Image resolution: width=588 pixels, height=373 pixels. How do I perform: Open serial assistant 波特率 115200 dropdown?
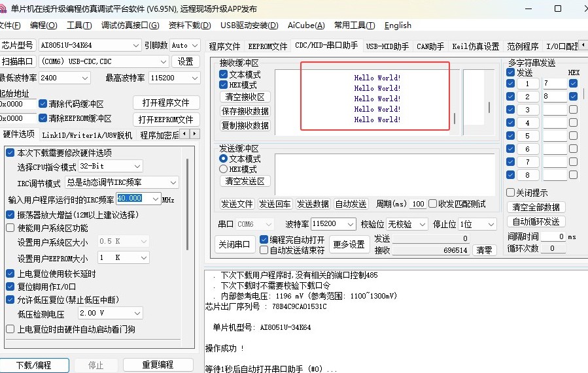[x=333, y=224]
